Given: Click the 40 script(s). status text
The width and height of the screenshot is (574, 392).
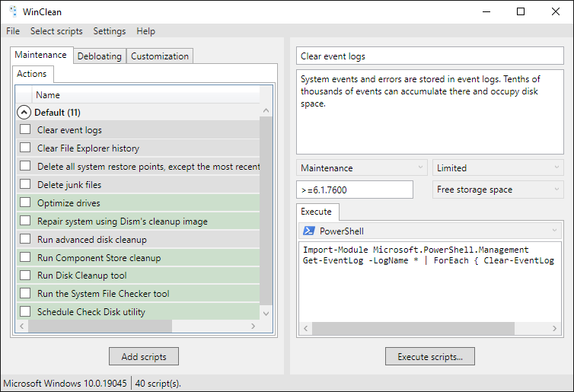Looking at the screenshot, I should point(158,383).
